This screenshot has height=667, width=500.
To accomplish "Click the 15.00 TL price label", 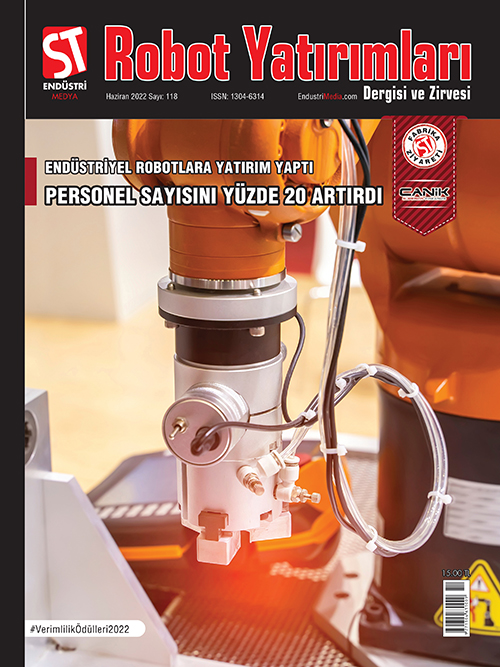I will coord(456,574).
